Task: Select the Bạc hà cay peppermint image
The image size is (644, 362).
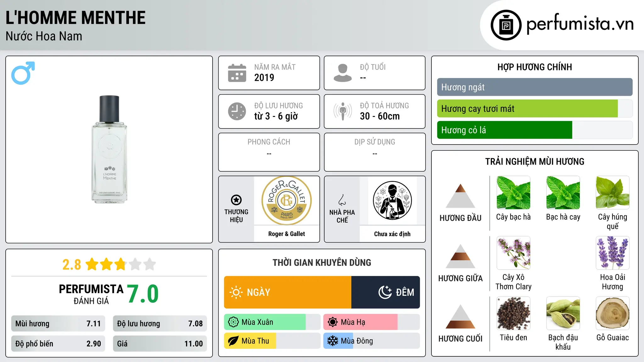Action: [x=563, y=193]
